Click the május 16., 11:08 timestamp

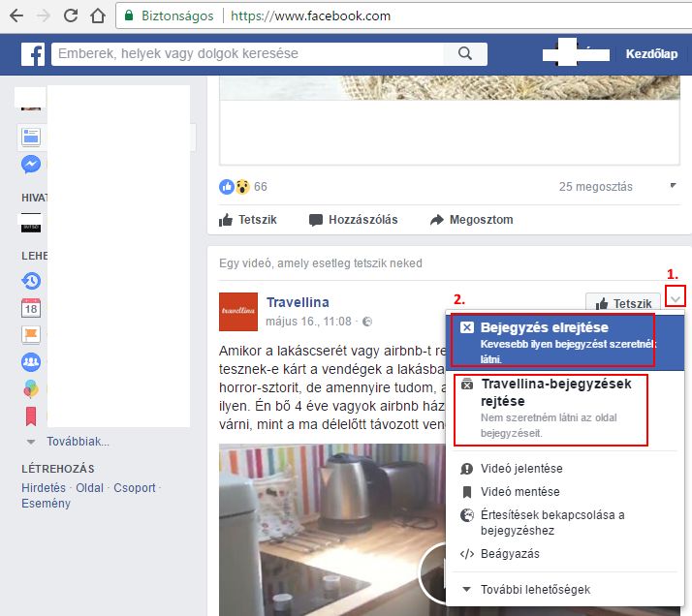click(308, 322)
